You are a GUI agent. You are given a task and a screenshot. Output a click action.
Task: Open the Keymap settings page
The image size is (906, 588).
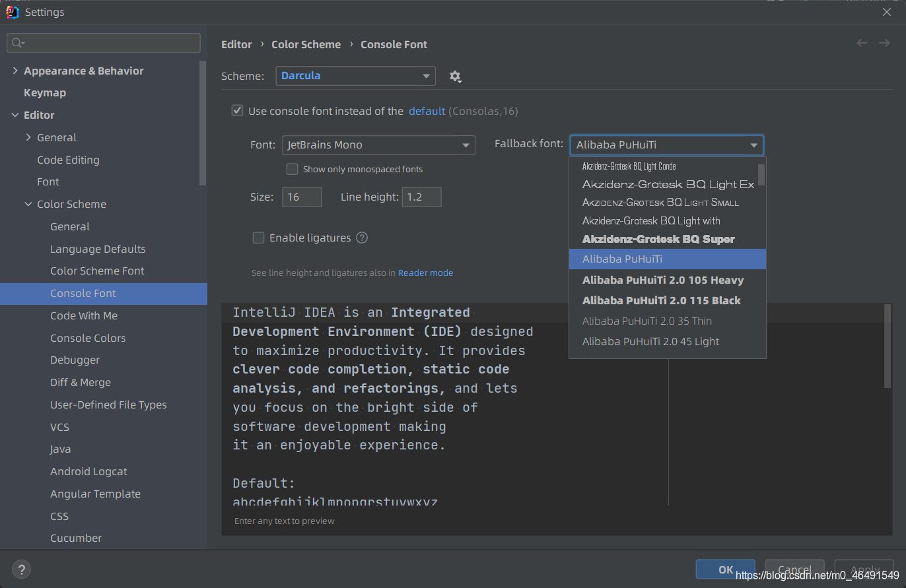(45, 92)
